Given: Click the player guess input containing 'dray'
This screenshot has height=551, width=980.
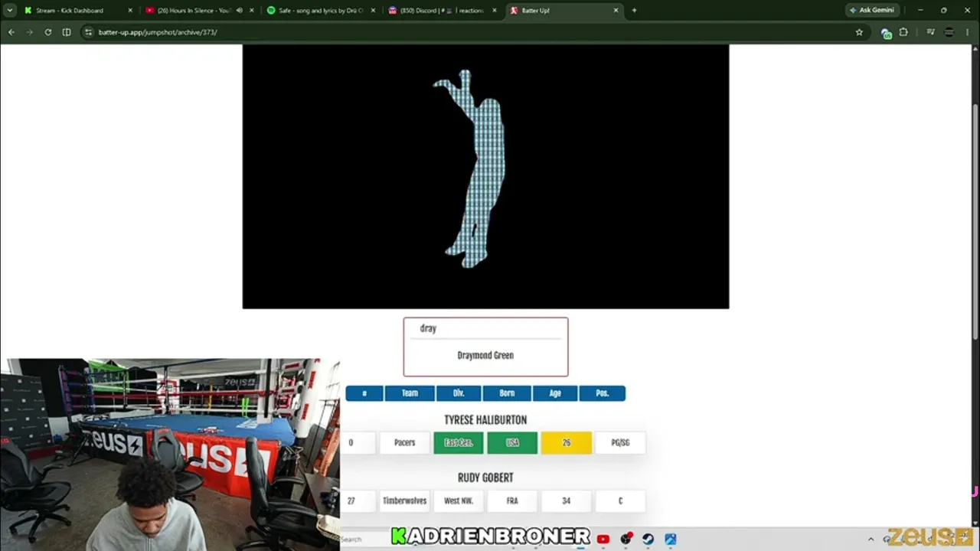Looking at the screenshot, I should tap(486, 328).
